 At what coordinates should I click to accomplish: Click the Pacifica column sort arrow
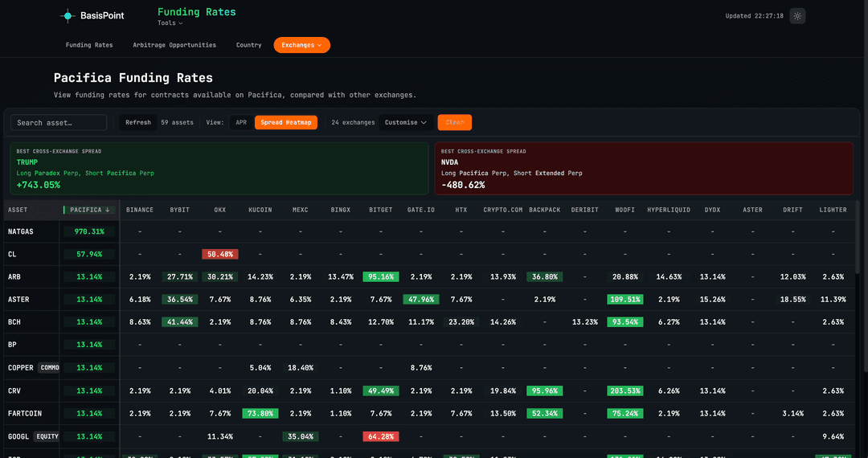[108, 210]
